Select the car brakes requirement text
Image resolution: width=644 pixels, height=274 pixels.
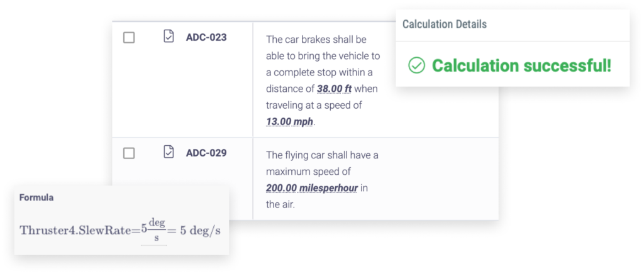point(323,81)
